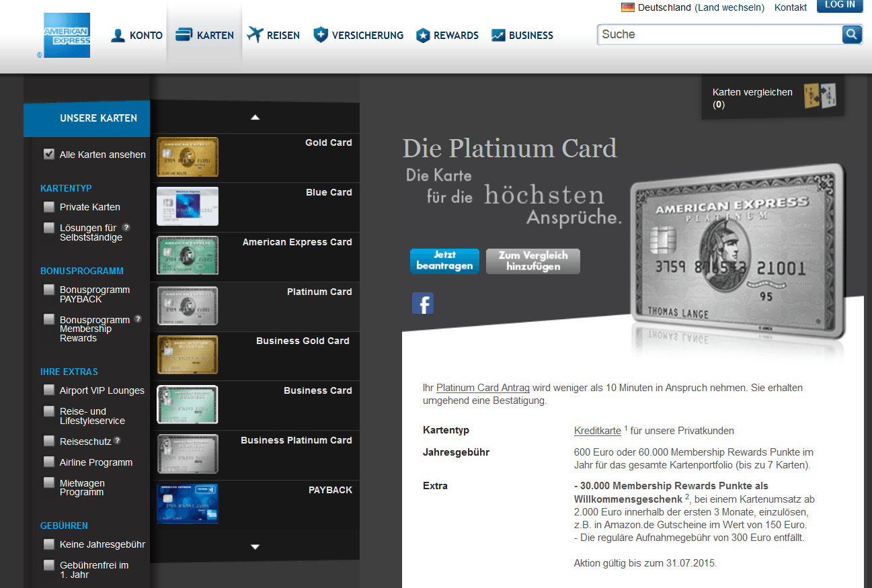Click the Blue Card label text
Viewport: 872px width, 588px height.
click(x=329, y=192)
